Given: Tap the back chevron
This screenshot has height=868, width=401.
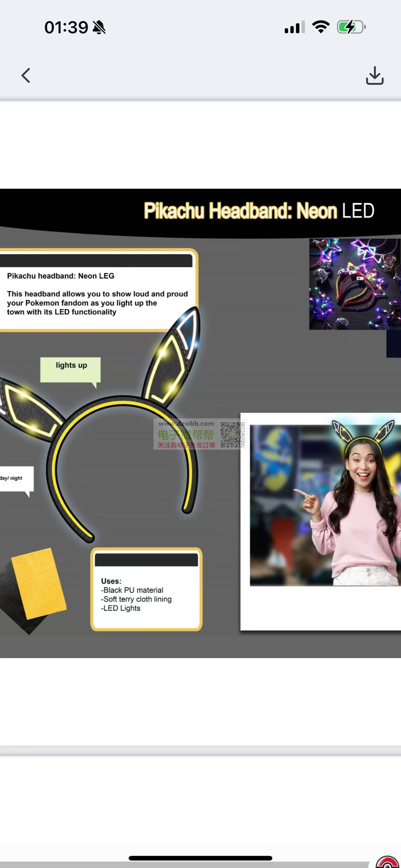Looking at the screenshot, I should point(26,75).
